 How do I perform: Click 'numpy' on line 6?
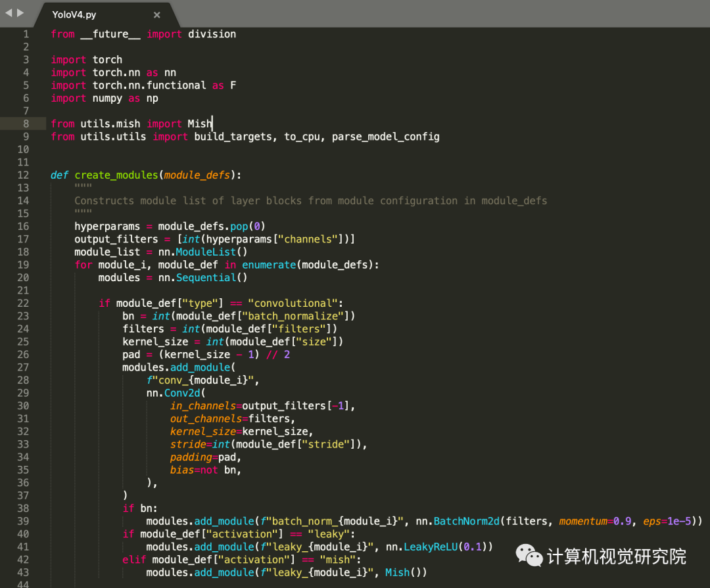point(107,99)
